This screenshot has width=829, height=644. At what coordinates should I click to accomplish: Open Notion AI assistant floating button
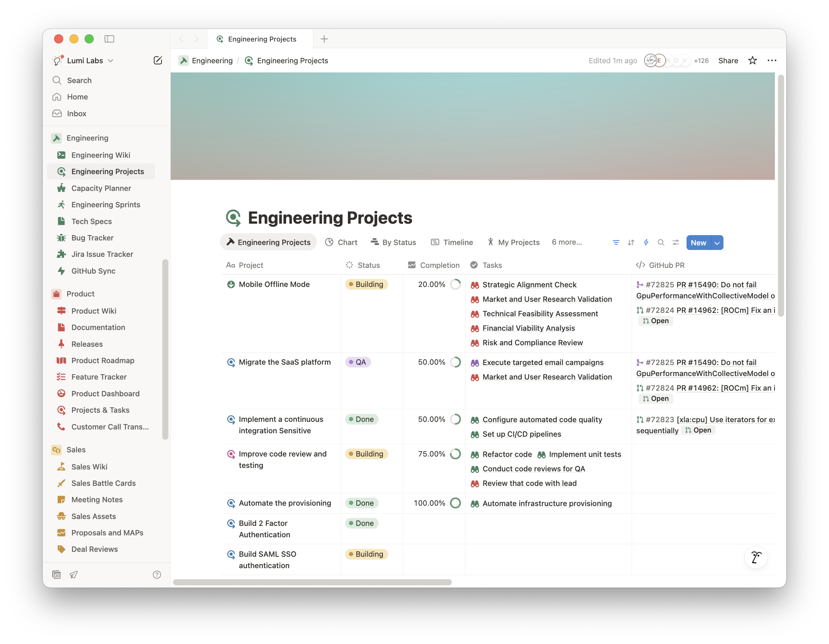click(x=756, y=557)
